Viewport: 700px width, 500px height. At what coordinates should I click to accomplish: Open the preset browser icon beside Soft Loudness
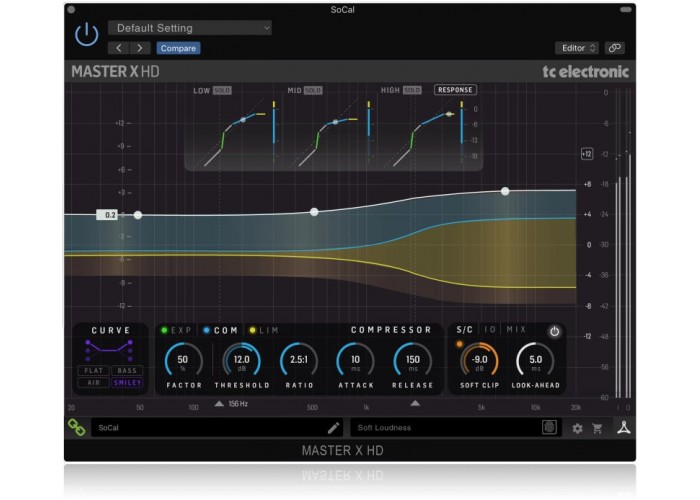(549, 427)
